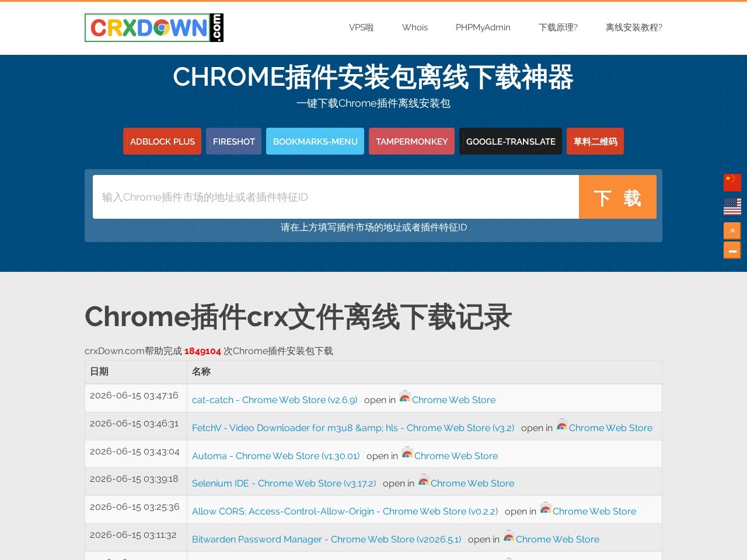Click the TAMPERMONKEY button
The image size is (747, 560).
[411, 141]
